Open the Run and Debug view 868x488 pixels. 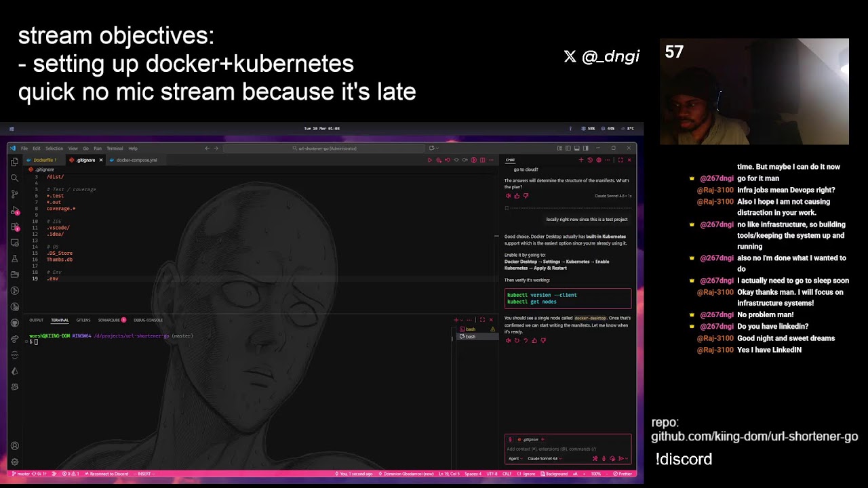tap(14, 210)
